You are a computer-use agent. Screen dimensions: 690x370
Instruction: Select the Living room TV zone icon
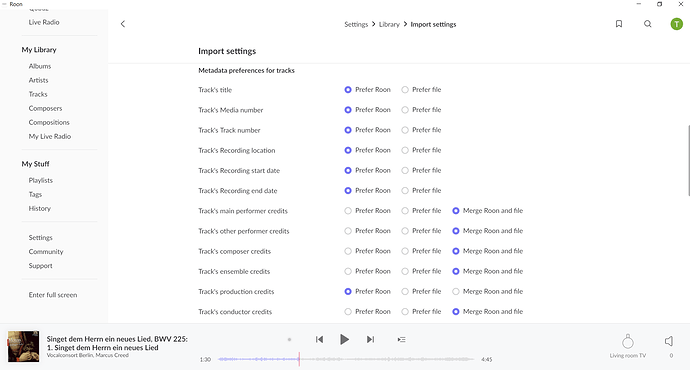628,341
